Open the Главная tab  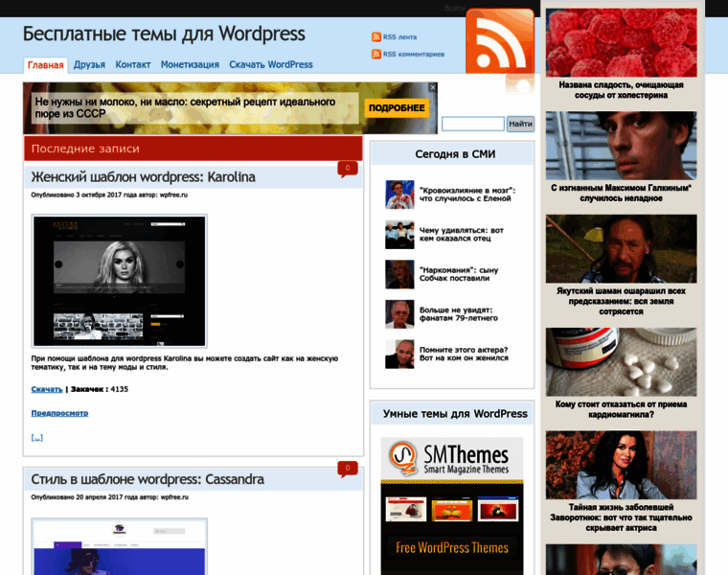pyautogui.click(x=46, y=65)
